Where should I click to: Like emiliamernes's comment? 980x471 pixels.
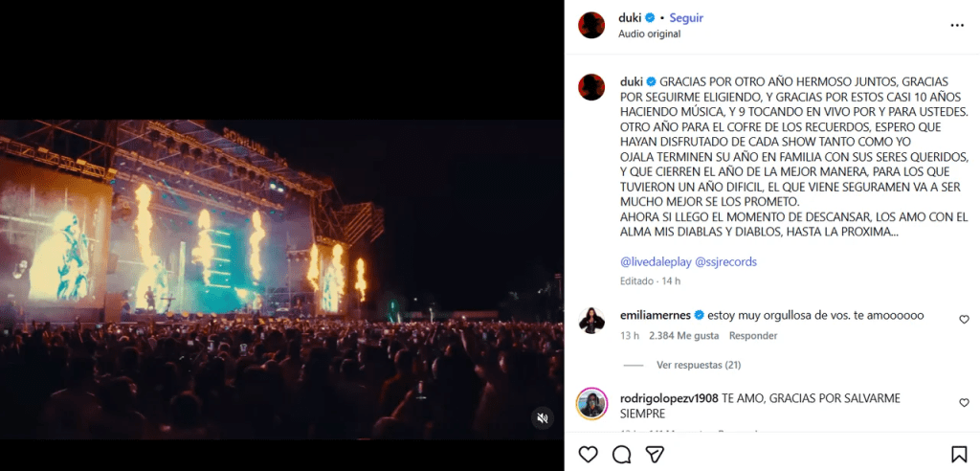(x=964, y=320)
